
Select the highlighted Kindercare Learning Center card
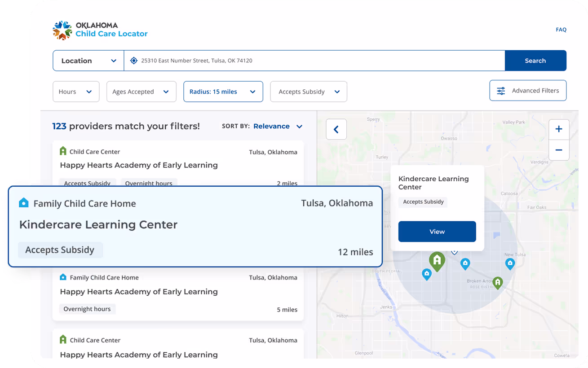[x=195, y=227]
